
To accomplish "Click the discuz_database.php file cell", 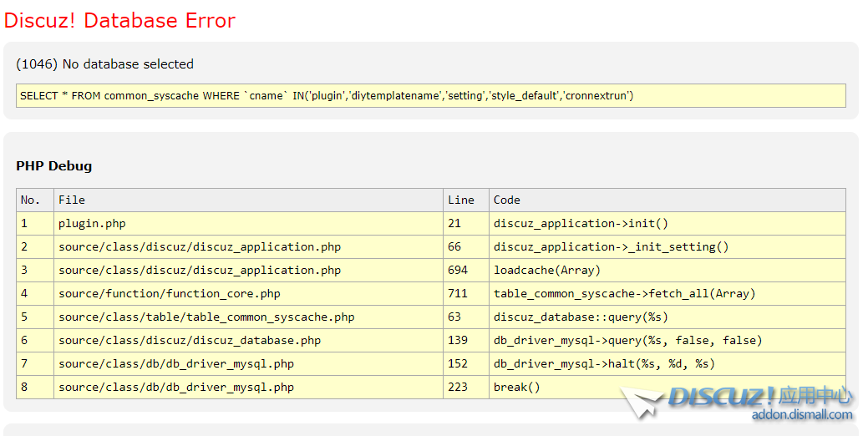I will click(x=249, y=340).
